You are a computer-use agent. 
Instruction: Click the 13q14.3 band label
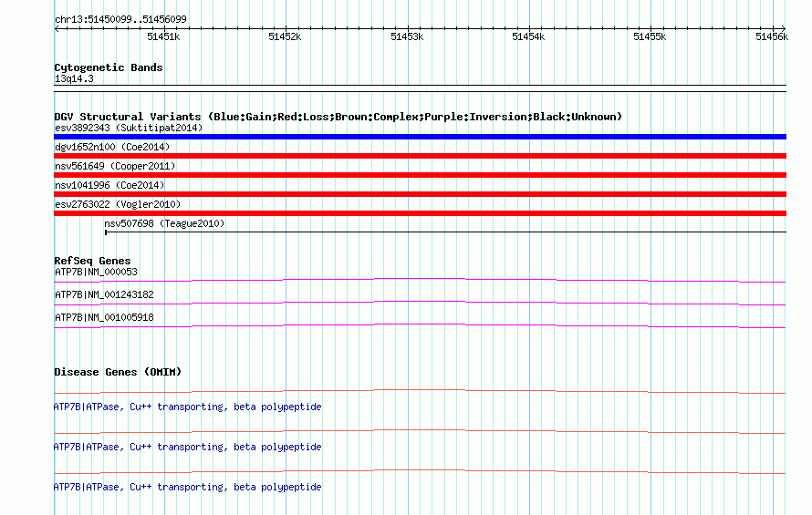point(74,78)
